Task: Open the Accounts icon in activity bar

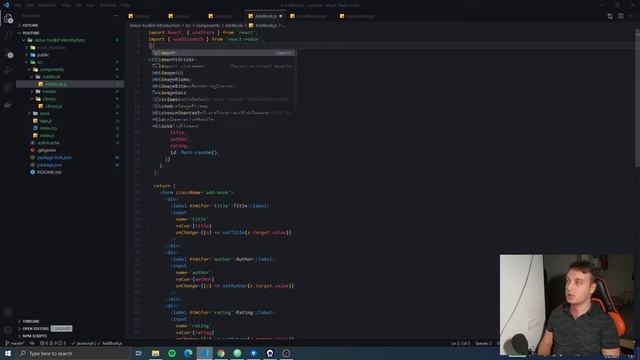Action: 8,313
